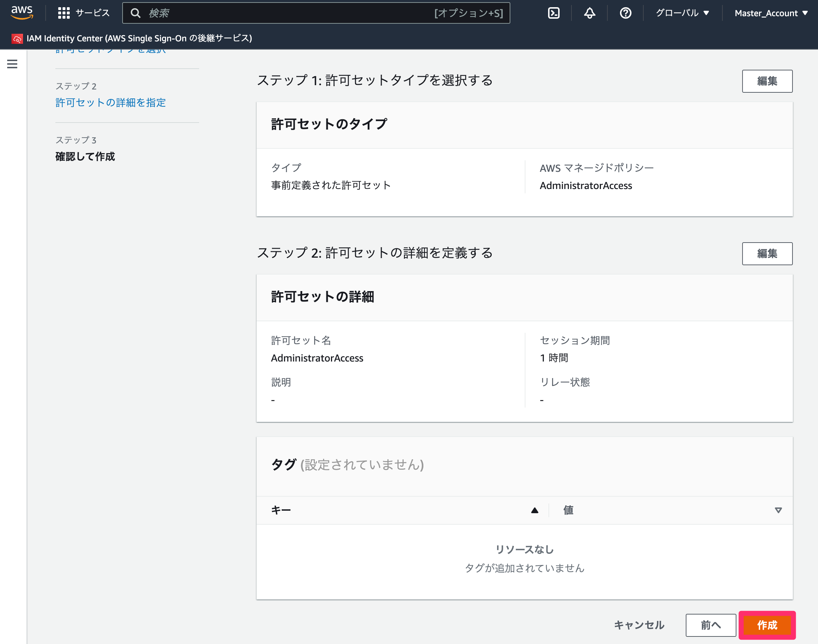Screen dimensions: 818x644
Task: Click the キー column header
Action: 281,511
